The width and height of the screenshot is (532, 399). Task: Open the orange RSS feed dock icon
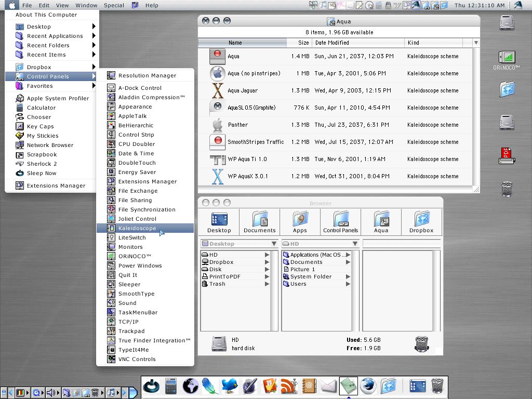point(289,386)
